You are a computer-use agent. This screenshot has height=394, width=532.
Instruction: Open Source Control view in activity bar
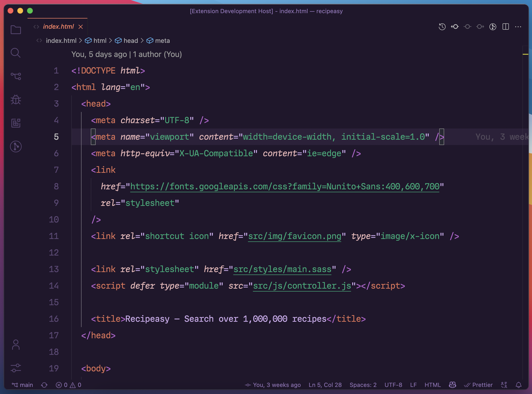point(16,76)
